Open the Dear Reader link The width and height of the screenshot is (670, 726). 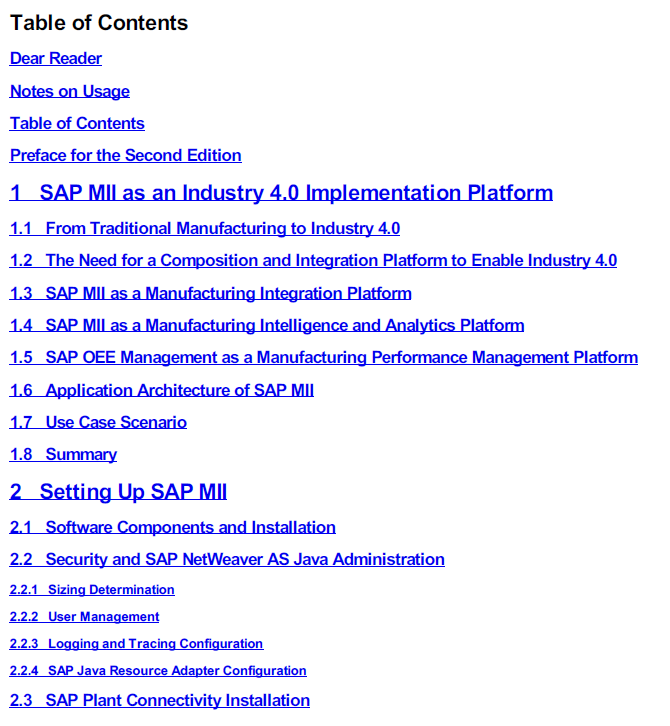(56, 58)
